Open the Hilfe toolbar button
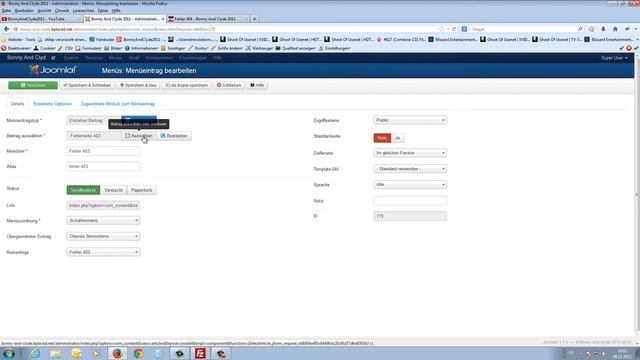The width and height of the screenshot is (640, 360). (257, 85)
